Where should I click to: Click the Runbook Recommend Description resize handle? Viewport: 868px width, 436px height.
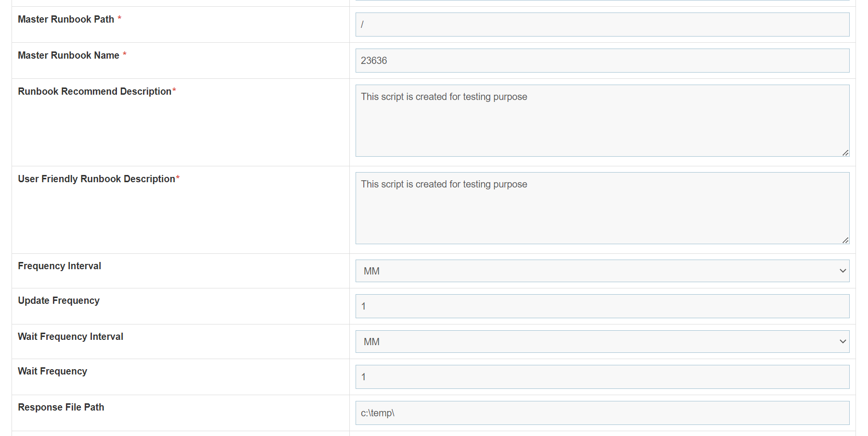845,153
